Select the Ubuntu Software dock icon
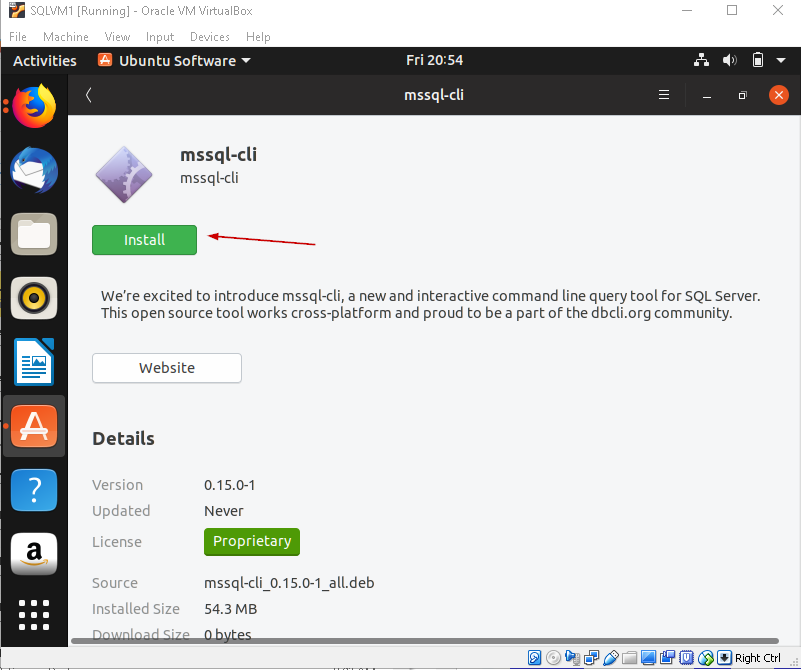 pos(34,426)
